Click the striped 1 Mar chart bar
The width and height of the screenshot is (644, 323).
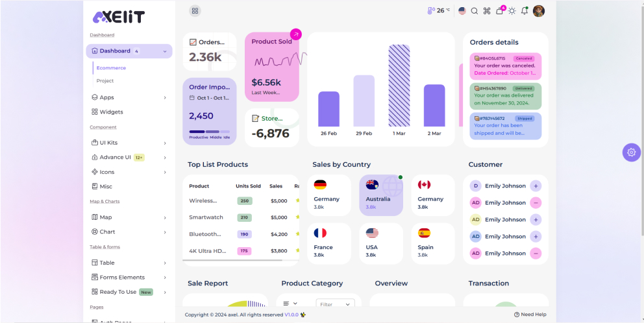(398, 86)
